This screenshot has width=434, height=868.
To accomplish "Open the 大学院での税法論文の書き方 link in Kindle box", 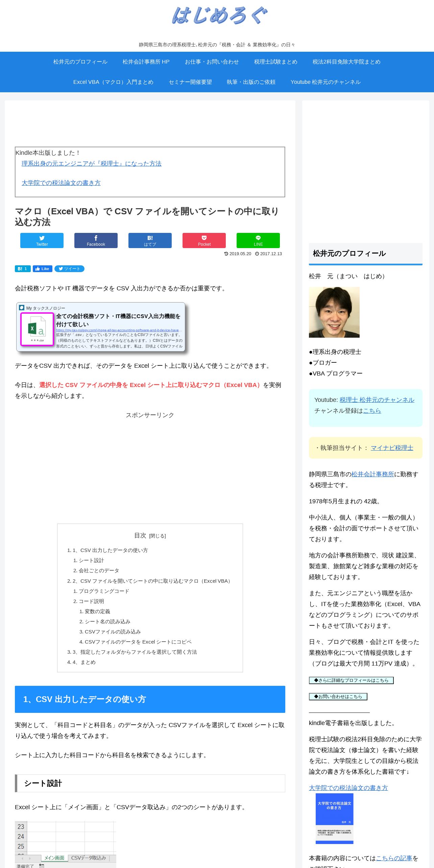I will 61,183.
